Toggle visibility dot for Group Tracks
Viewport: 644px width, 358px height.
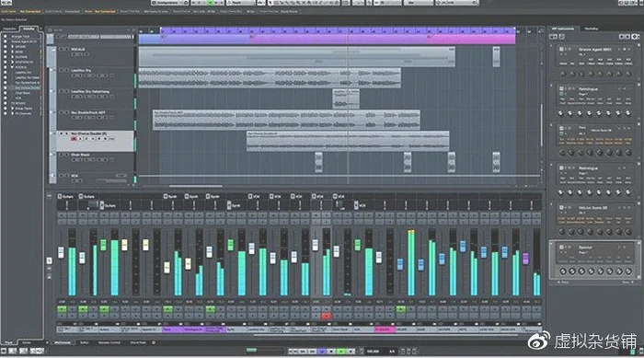6,109
